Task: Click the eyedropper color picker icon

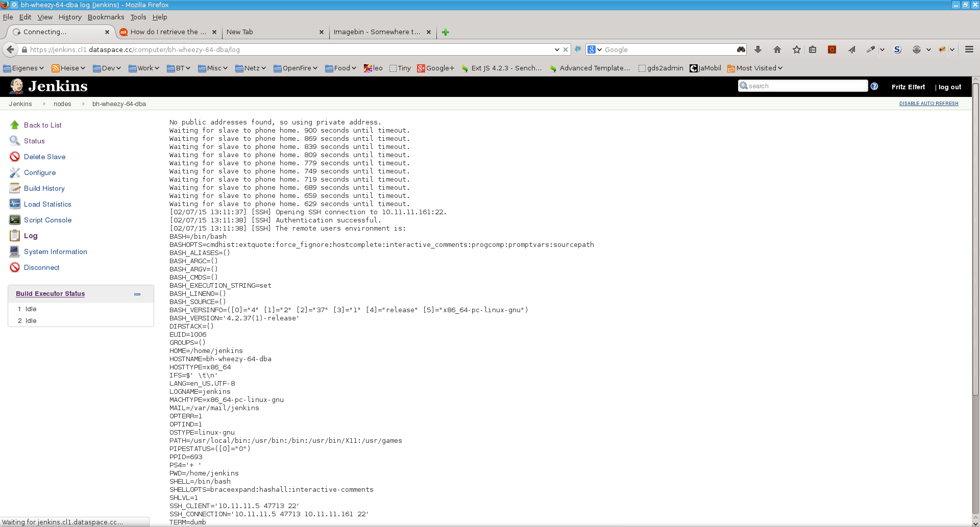Action: (871, 49)
